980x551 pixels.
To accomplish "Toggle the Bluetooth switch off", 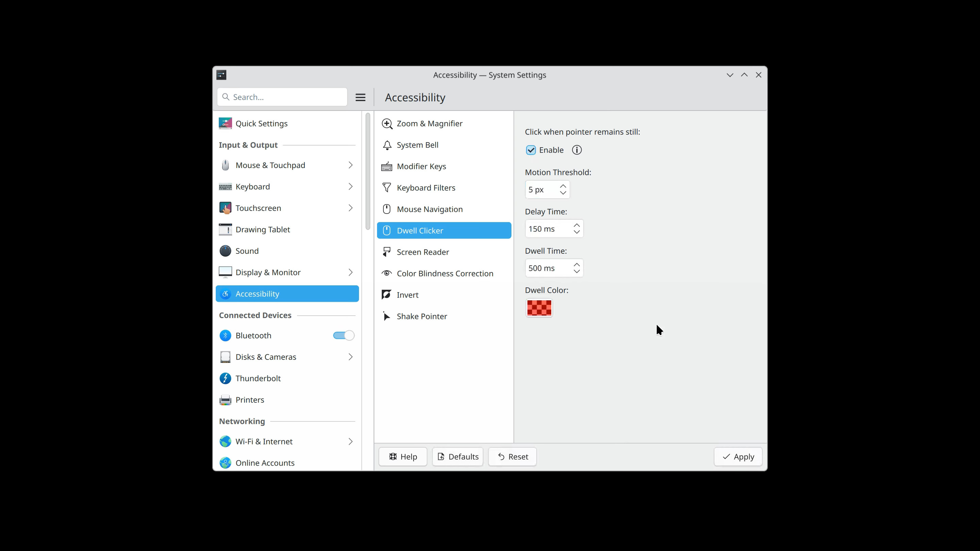I will pyautogui.click(x=344, y=335).
